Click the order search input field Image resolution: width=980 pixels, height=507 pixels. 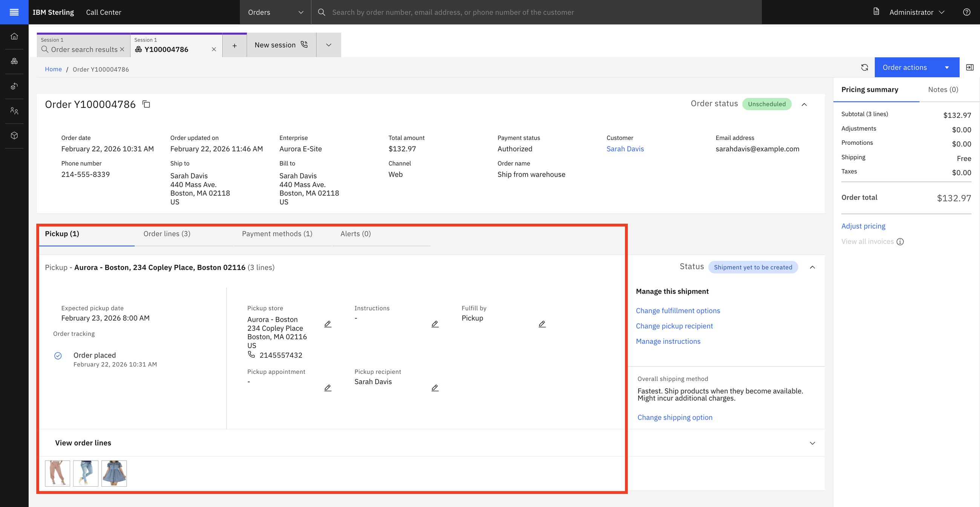[x=536, y=12]
